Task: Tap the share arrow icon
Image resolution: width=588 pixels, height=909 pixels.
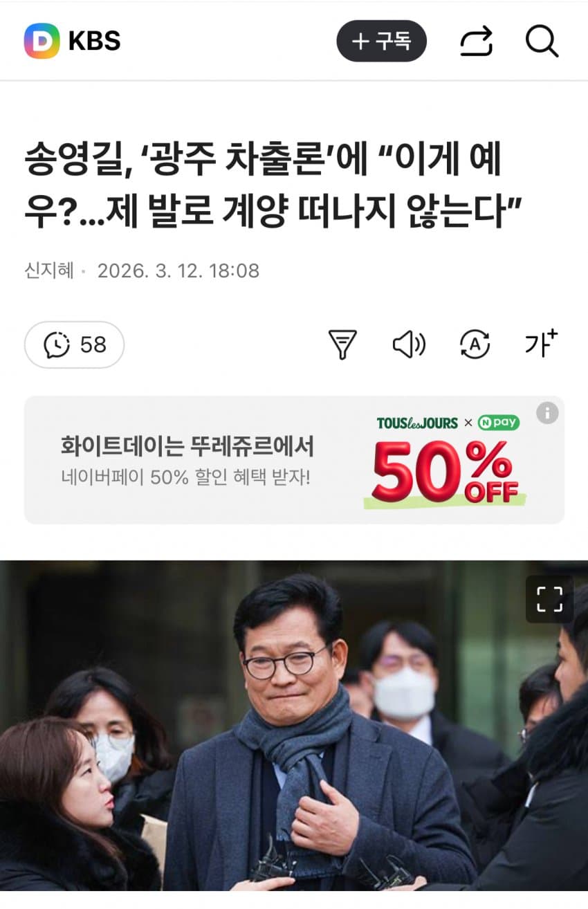Action: 476,42
